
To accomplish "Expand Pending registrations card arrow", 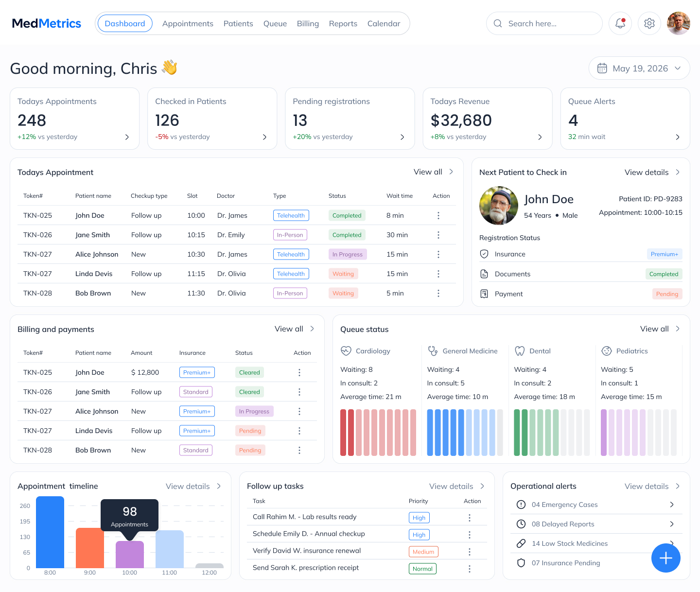I will (x=402, y=137).
